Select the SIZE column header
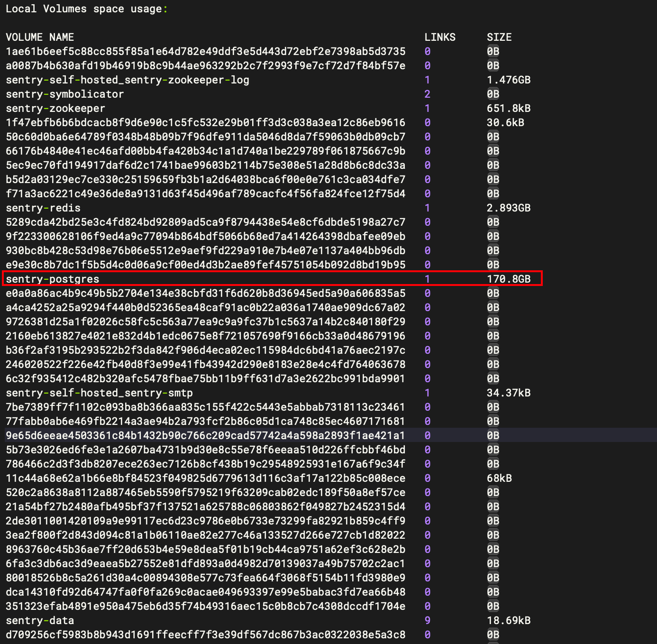 coord(499,37)
